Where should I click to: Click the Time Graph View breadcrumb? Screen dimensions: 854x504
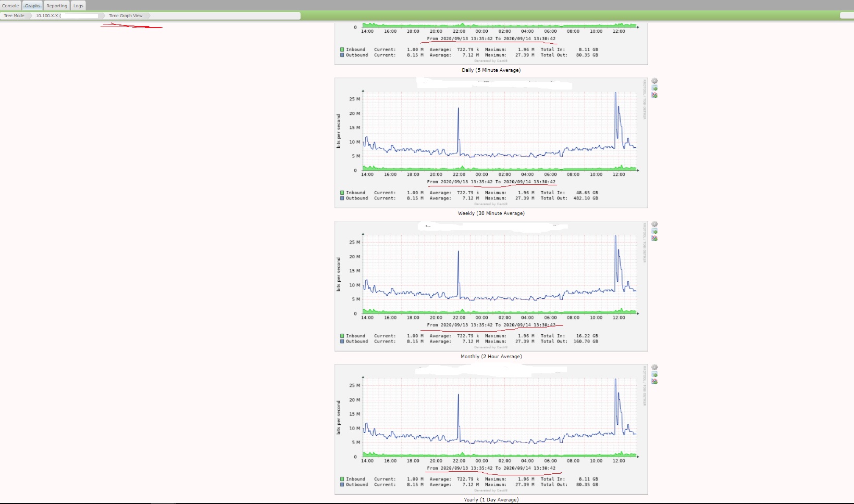click(125, 16)
